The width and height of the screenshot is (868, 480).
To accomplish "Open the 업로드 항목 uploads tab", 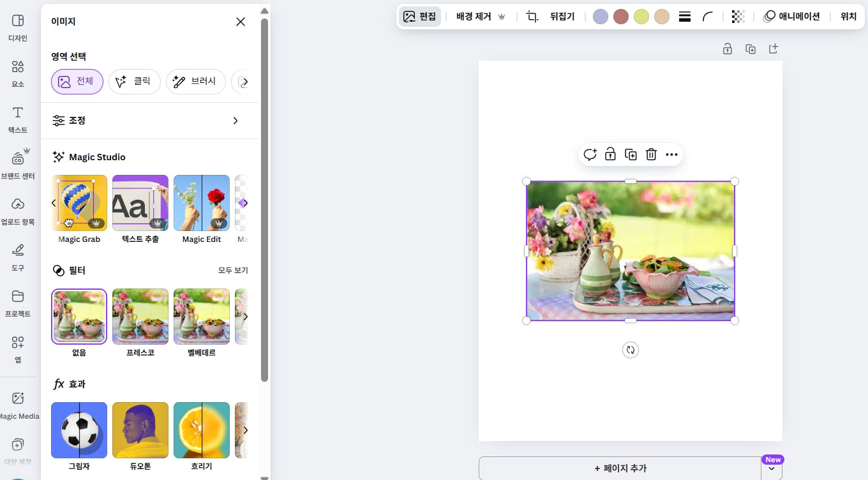I will pyautogui.click(x=18, y=212).
